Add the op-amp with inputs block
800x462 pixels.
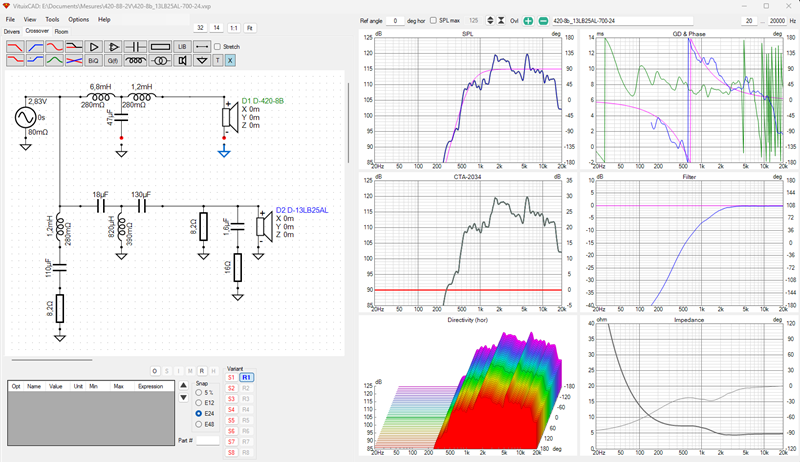point(113,47)
